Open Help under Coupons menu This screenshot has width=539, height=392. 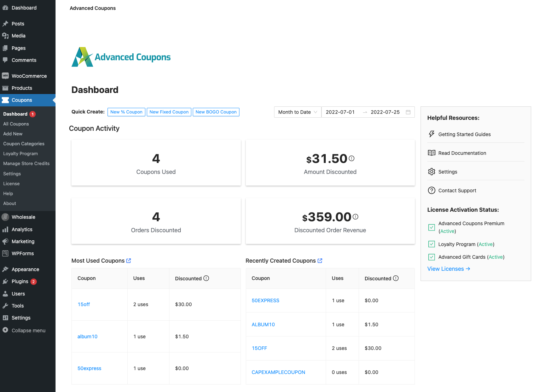click(8, 193)
